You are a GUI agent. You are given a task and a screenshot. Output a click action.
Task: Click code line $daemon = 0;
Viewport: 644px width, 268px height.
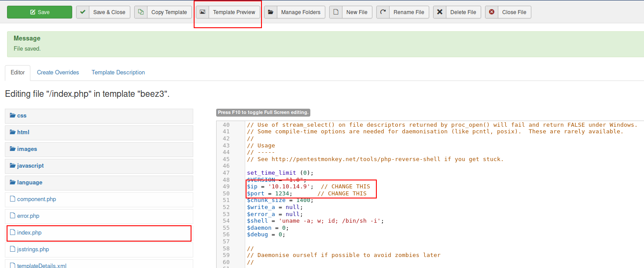[x=268, y=228]
